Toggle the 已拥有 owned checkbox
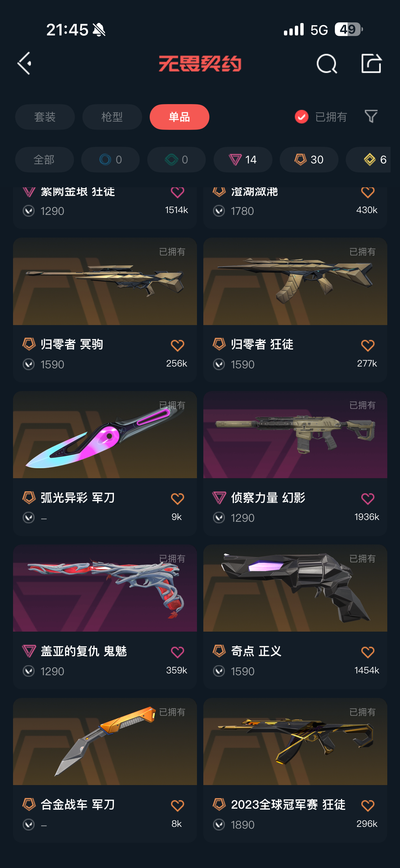Screen dimensions: 400x868 coord(302,117)
